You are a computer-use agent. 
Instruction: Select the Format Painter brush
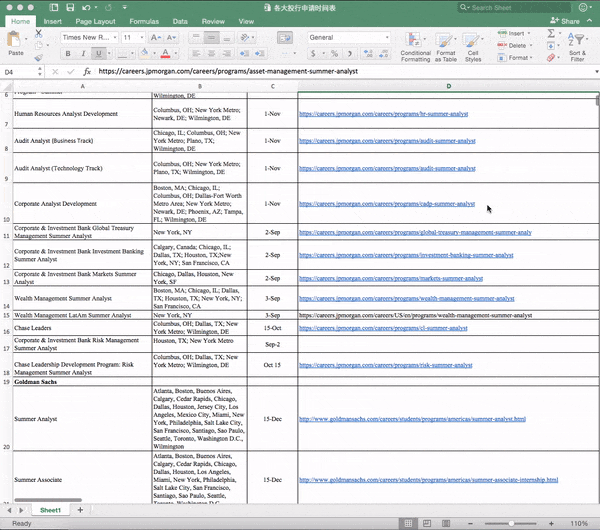pos(39,58)
